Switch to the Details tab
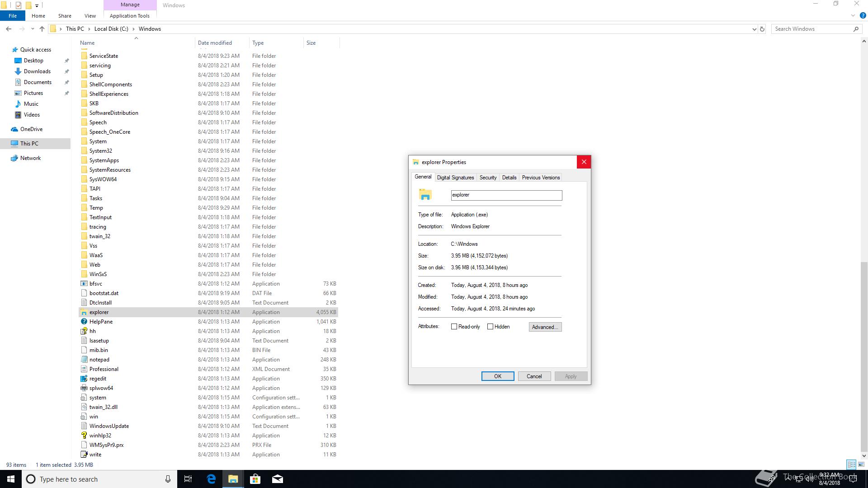The image size is (868, 488). 509,178
